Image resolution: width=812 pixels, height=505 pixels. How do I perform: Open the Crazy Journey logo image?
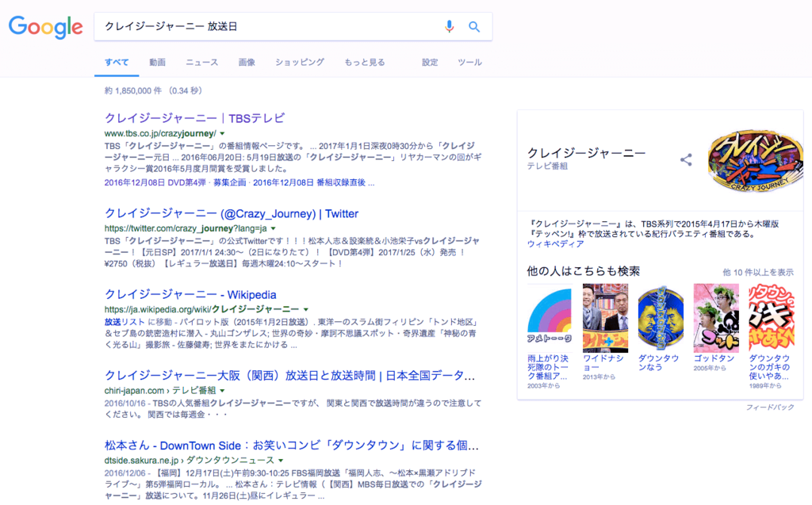point(755,160)
